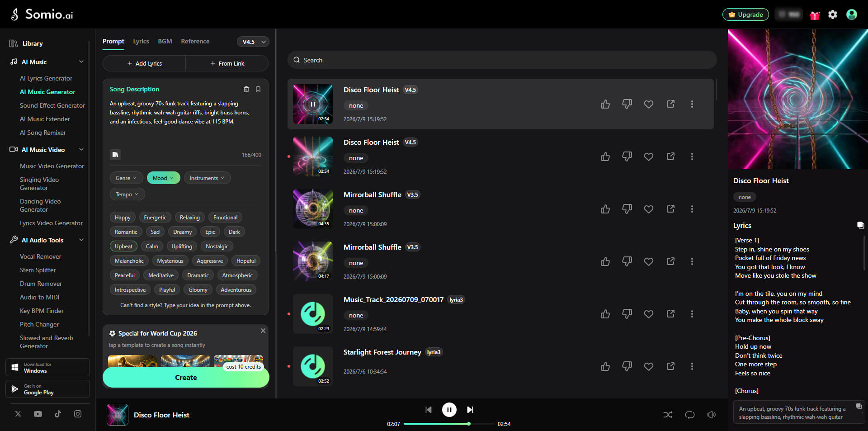Open the gift box icon in header
This screenshot has width=868, height=431.
815,15
